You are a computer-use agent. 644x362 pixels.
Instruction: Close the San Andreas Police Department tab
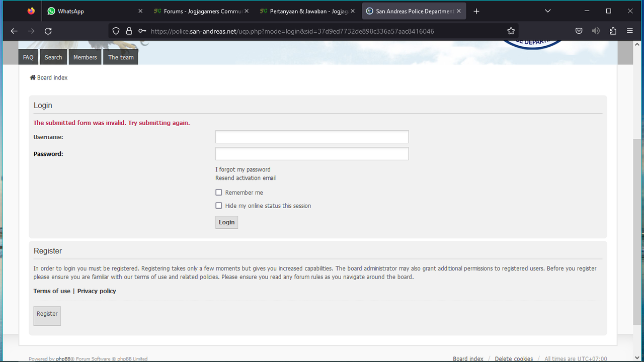tap(459, 11)
